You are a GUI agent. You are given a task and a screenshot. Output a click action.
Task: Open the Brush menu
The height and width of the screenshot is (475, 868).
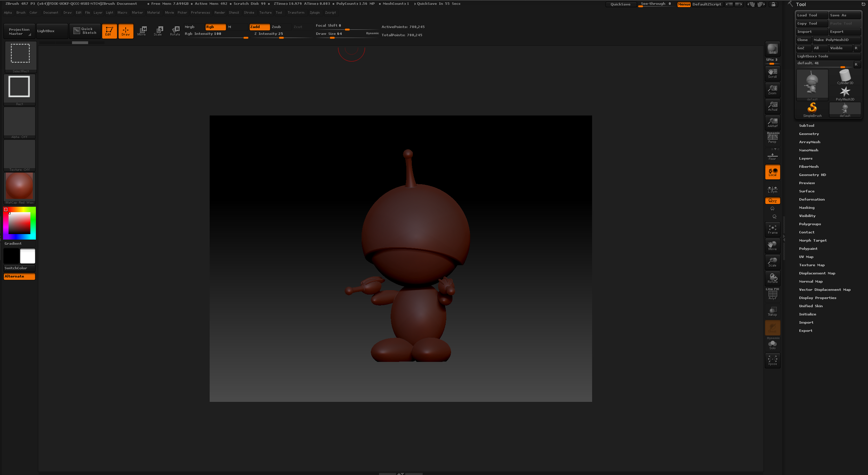21,13
